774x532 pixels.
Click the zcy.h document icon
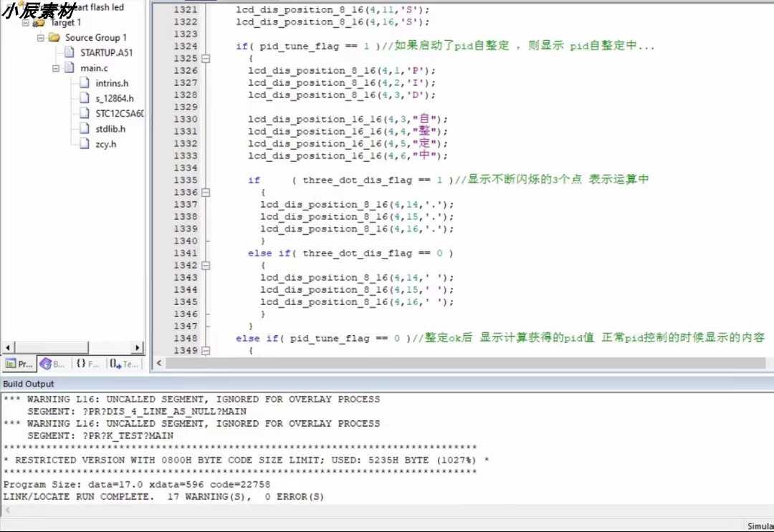[x=85, y=144]
